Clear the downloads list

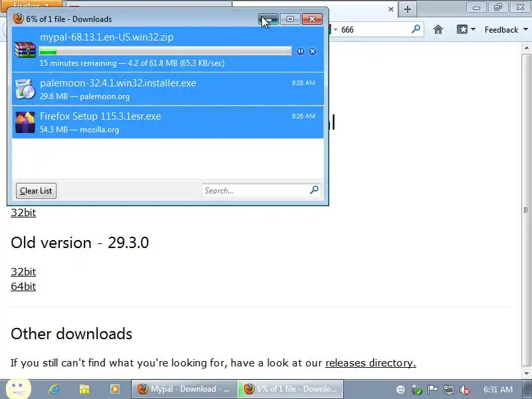coord(36,191)
